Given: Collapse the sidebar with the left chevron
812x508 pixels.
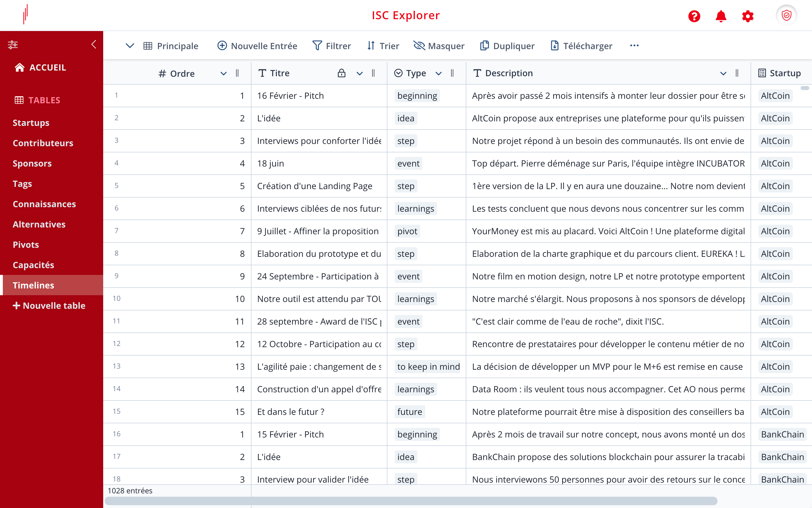Looking at the screenshot, I should [94, 44].
